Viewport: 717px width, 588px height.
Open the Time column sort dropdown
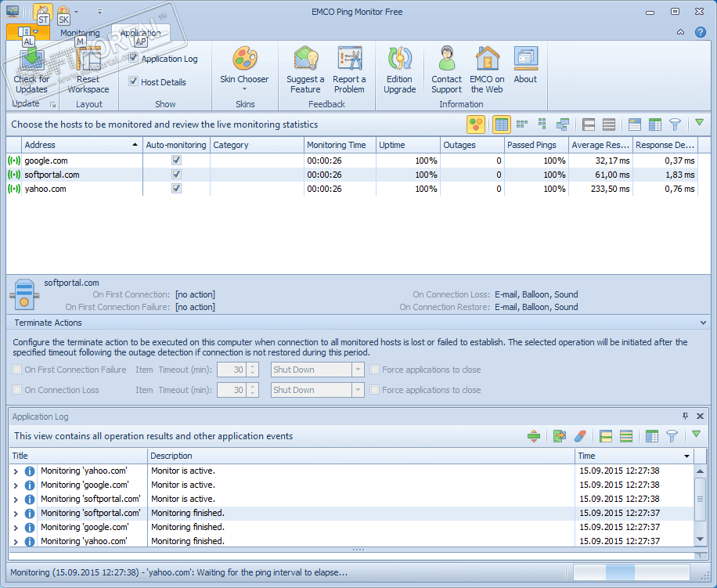(x=686, y=456)
